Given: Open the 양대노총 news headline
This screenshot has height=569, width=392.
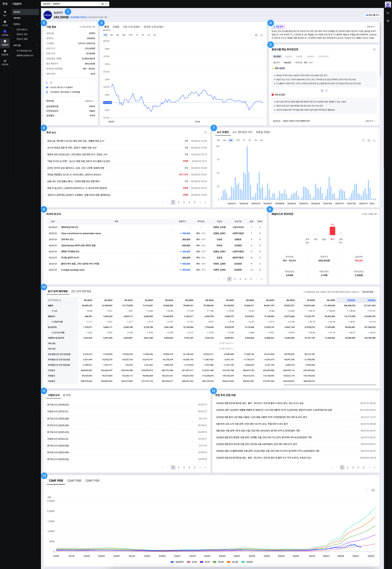Looking at the screenshot, I should pos(76,141).
